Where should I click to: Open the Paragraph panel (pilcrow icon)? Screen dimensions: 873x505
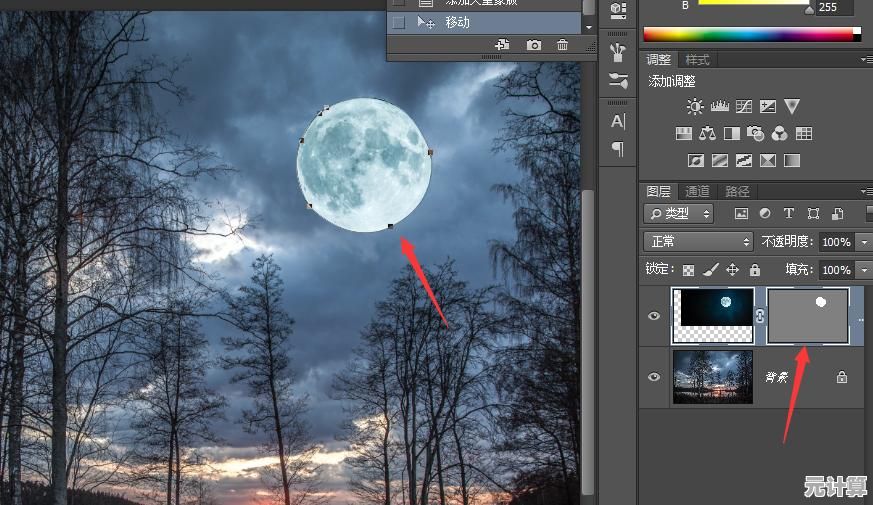coord(618,149)
